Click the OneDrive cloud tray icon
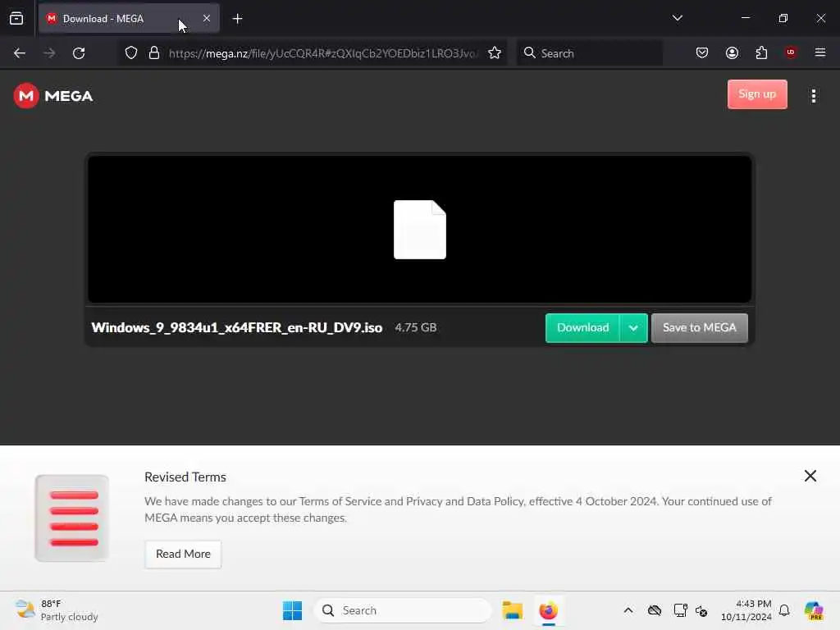This screenshot has width=840, height=630. pyautogui.click(x=654, y=610)
